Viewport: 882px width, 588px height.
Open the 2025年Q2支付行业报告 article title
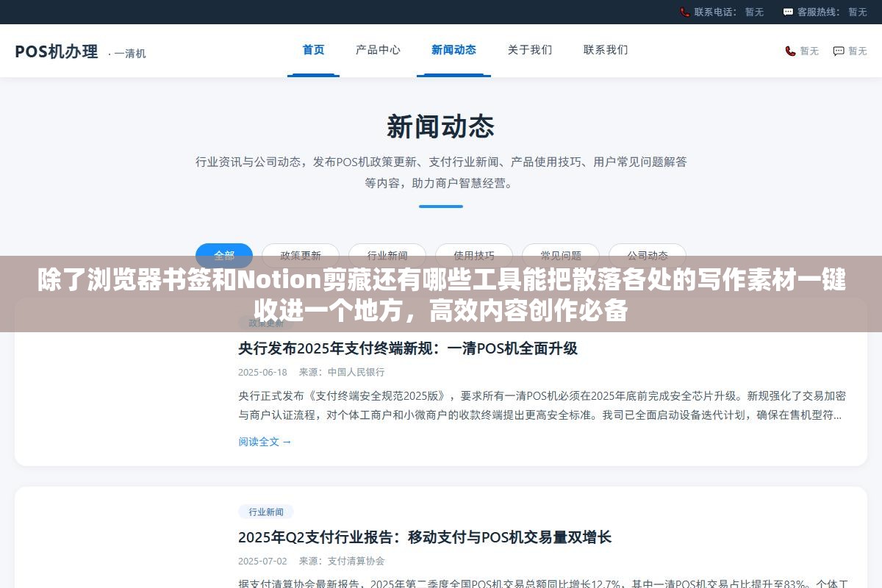(x=425, y=537)
